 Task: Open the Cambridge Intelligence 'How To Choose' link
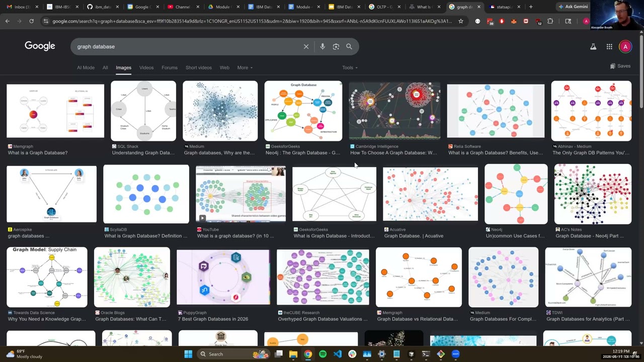click(x=393, y=153)
